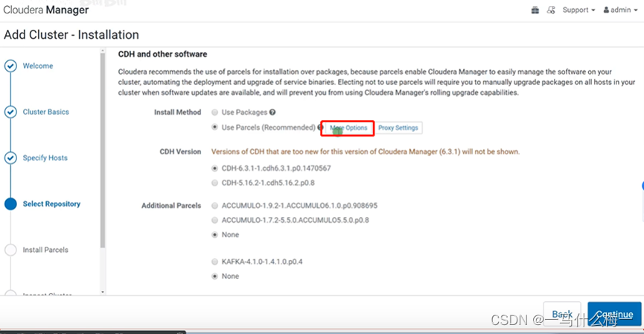This screenshot has height=334, width=644.
Task: Select CDH-5.16.2-1.cdh5.16.2.p0.8 version
Action: coord(214,183)
